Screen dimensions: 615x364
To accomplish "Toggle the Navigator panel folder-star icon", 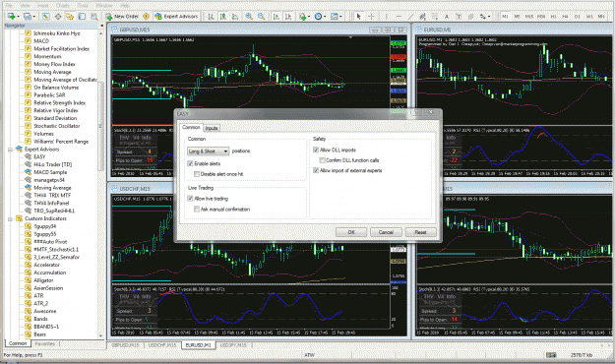I will pos(70,16).
